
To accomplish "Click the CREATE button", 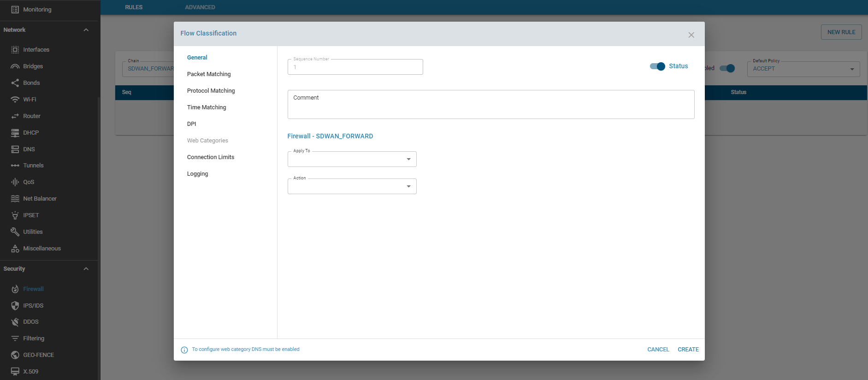I will pyautogui.click(x=688, y=350).
